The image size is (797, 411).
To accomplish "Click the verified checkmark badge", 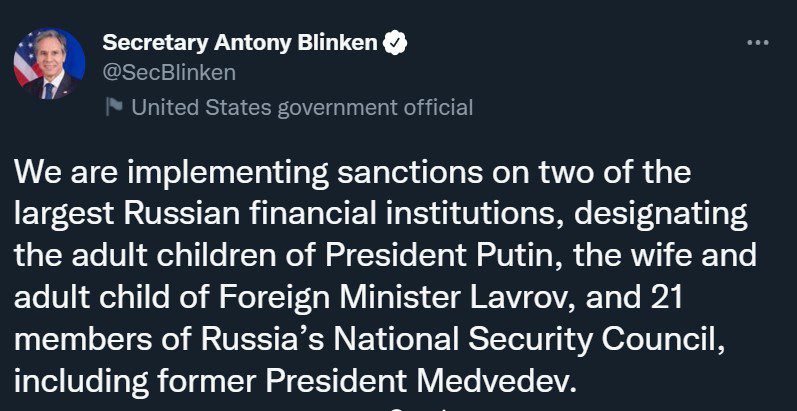I will 395,43.
